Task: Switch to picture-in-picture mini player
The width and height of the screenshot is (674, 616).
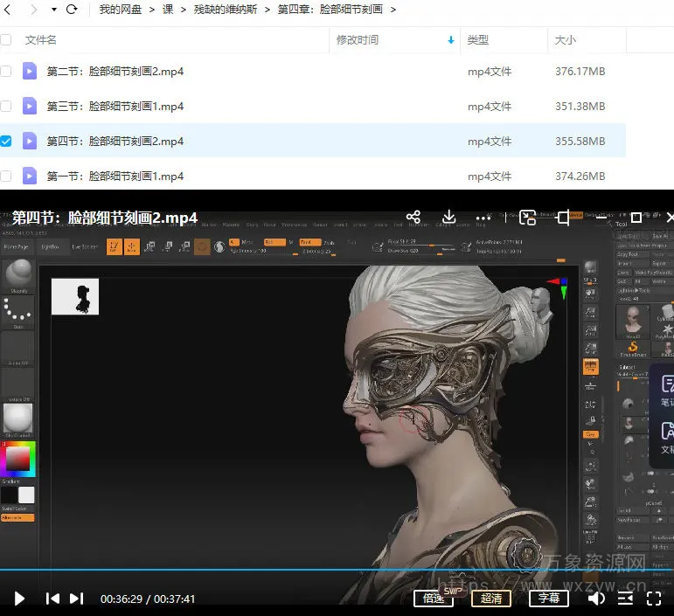Action: click(x=527, y=218)
